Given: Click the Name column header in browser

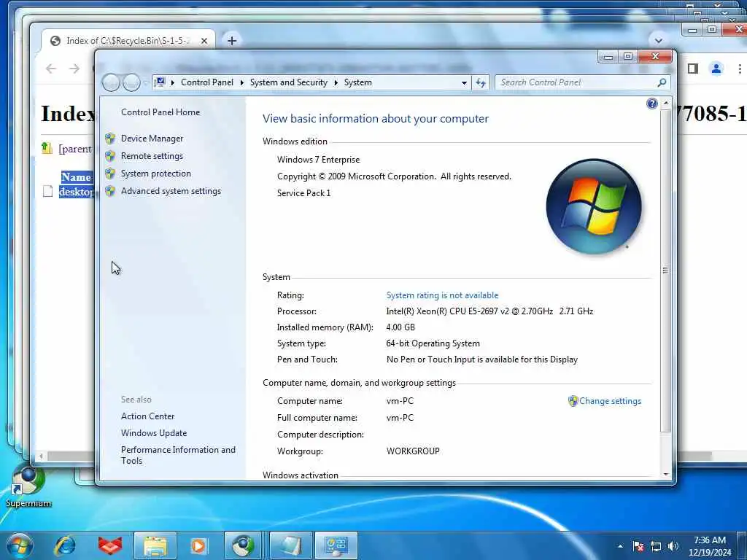Looking at the screenshot, I should point(76,177).
